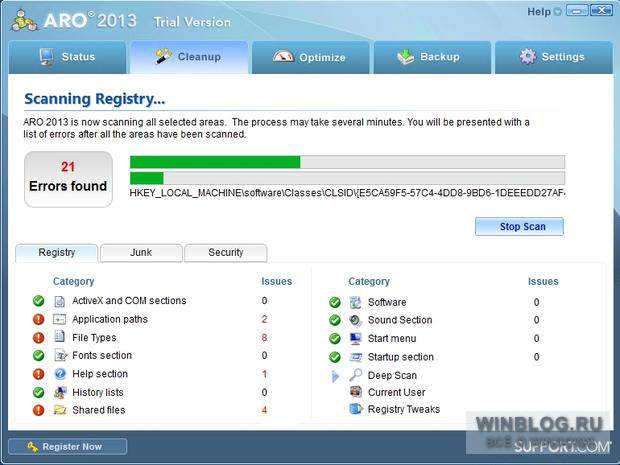Click the lower section progress bar
The height and width of the screenshot is (465, 620).
[347, 178]
